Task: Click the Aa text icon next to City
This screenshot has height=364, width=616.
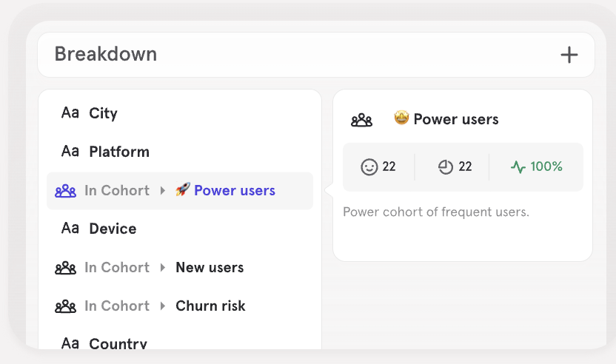Action: [x=70, y=113]
